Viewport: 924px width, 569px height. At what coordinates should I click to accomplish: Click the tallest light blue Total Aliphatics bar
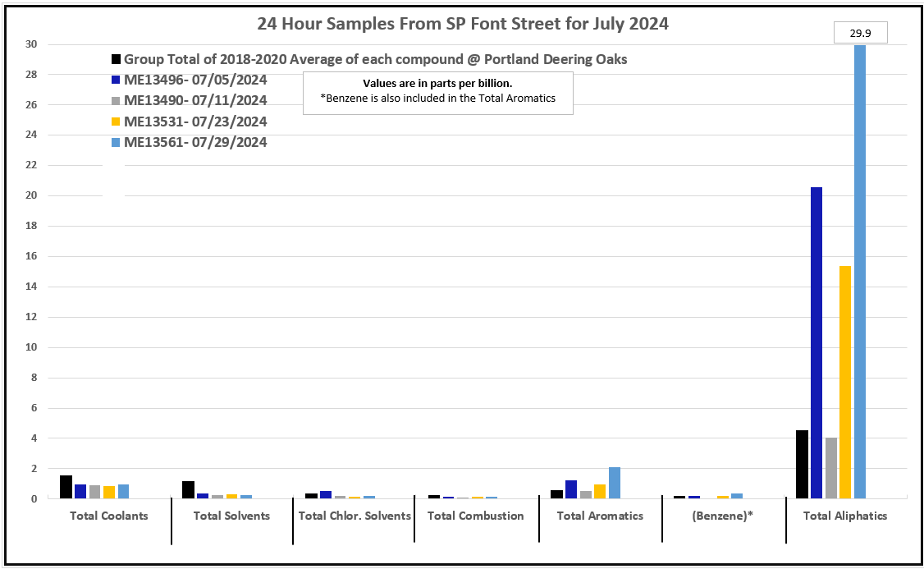(860, 271)
